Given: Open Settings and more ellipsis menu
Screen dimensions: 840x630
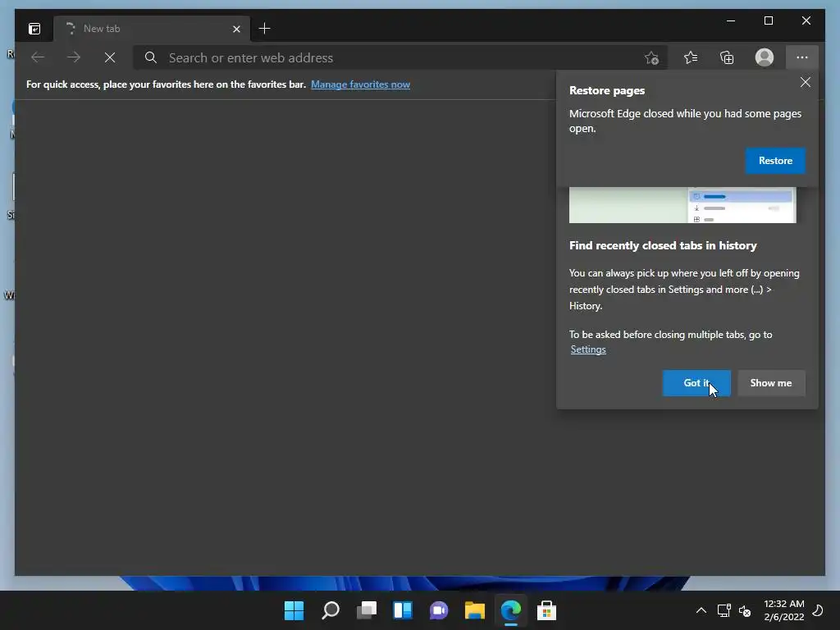Looking at the screenshot, I should [x=802, y=57].
